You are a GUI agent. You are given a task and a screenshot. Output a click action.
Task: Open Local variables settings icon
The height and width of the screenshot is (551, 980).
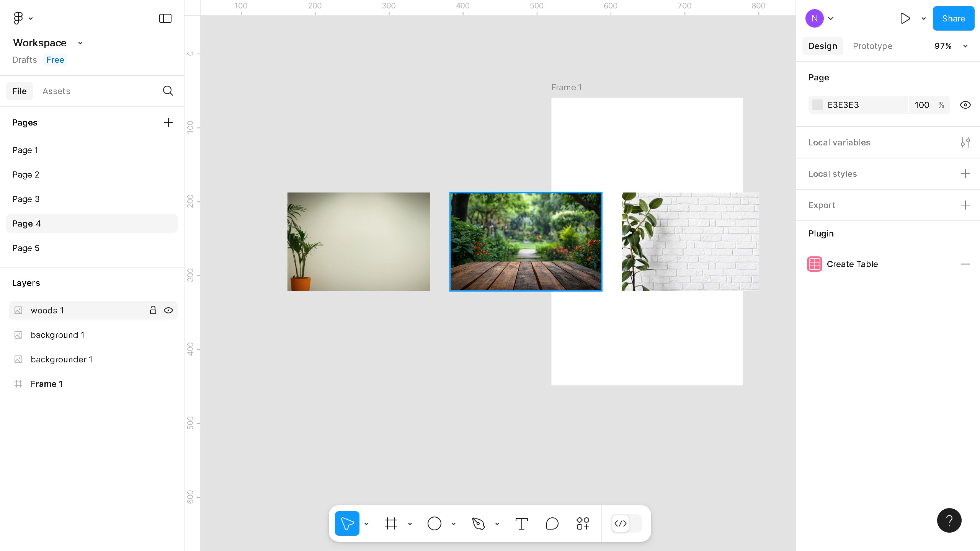tap(965, 142)
